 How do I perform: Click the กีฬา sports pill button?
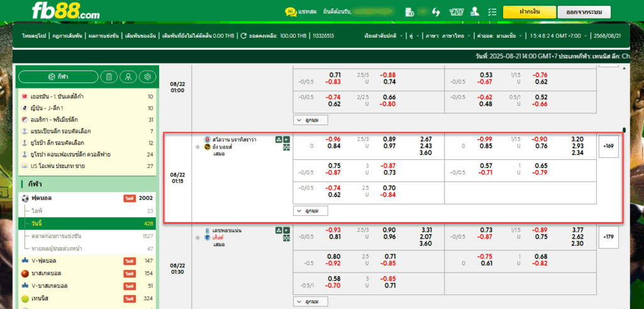coord(58,77)
